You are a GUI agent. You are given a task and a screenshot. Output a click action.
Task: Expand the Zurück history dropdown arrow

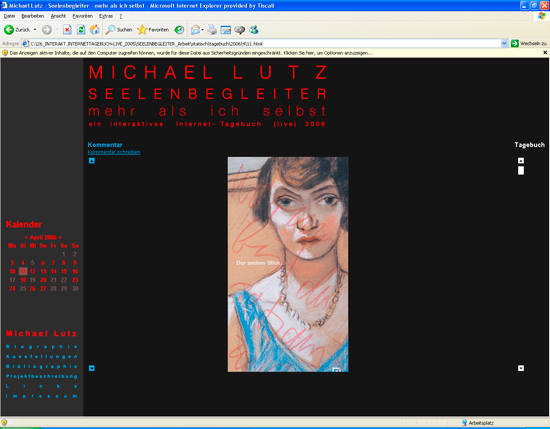pos(35,30)
